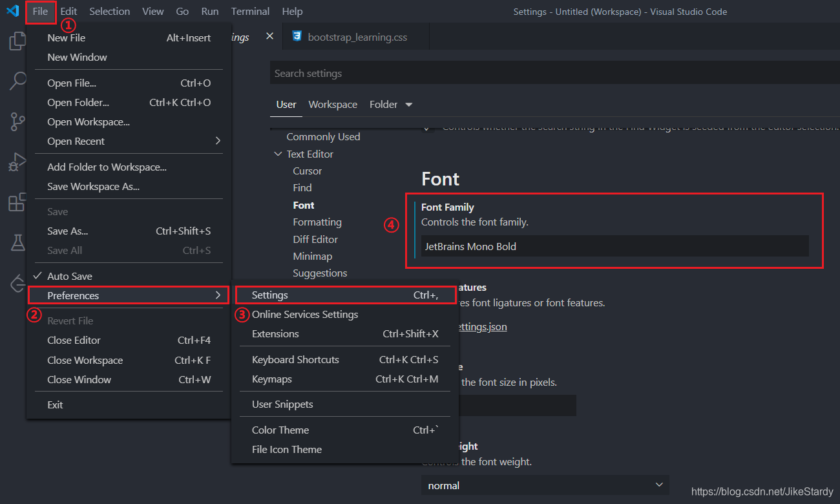The image size is (840, 504).
Task: Open the Help menu
Action: click(x=293, y=11)
